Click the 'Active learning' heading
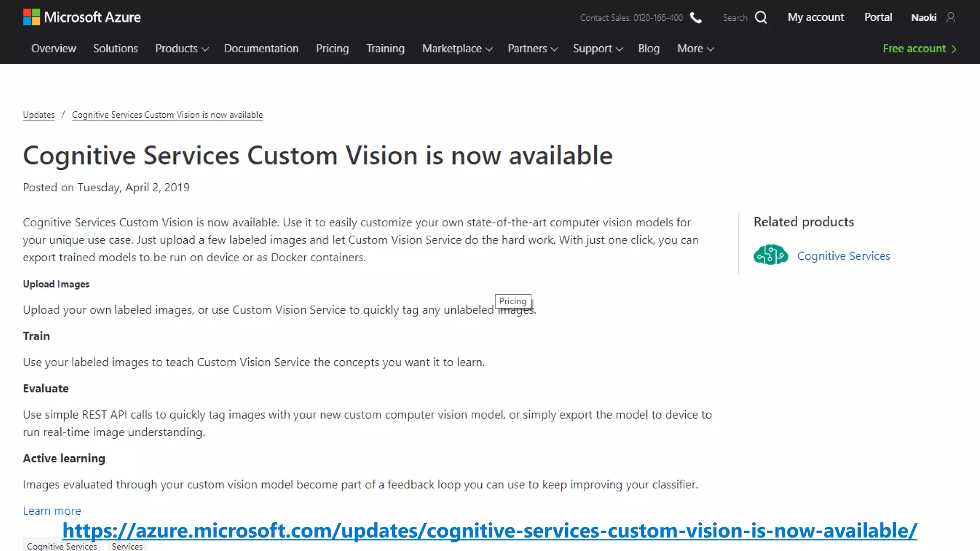This screenshot has width=980, height=551. click(x=64, y=459)
